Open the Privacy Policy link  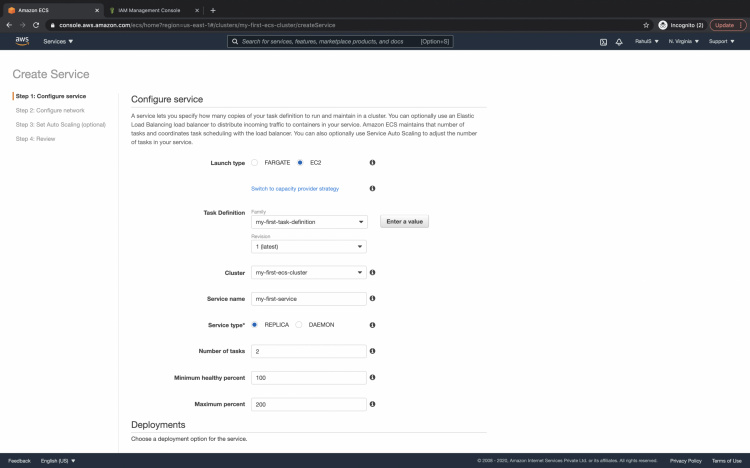[x=685, y=461]
